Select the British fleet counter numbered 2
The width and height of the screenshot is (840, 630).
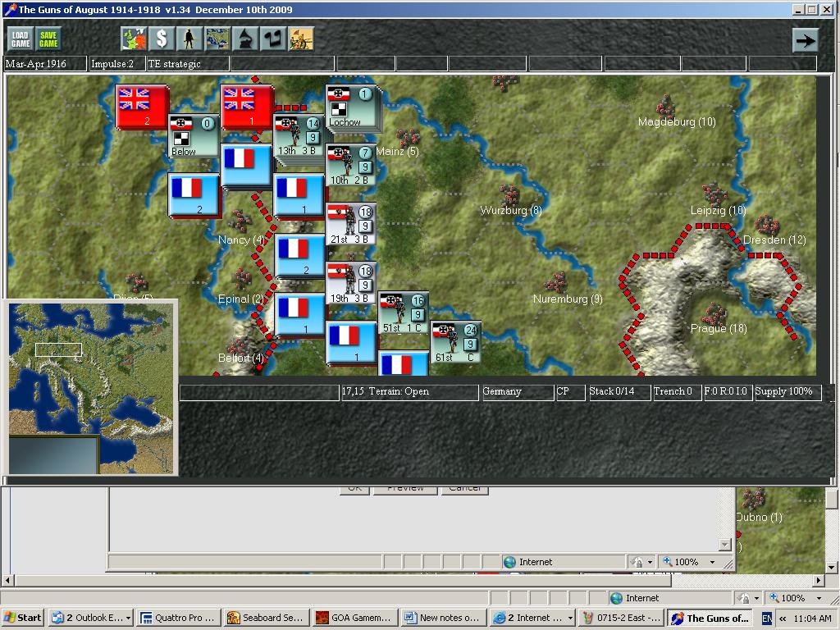coord(142,107)
